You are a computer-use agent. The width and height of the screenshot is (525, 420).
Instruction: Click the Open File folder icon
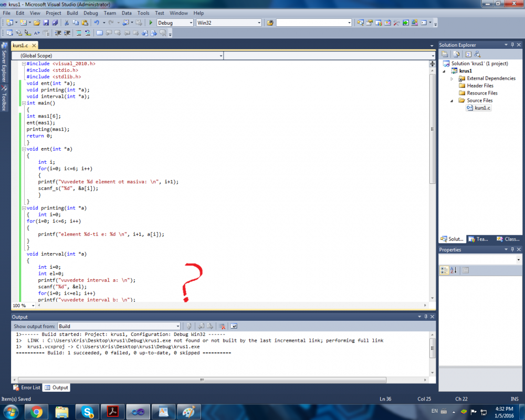click(x=37, y=23)
